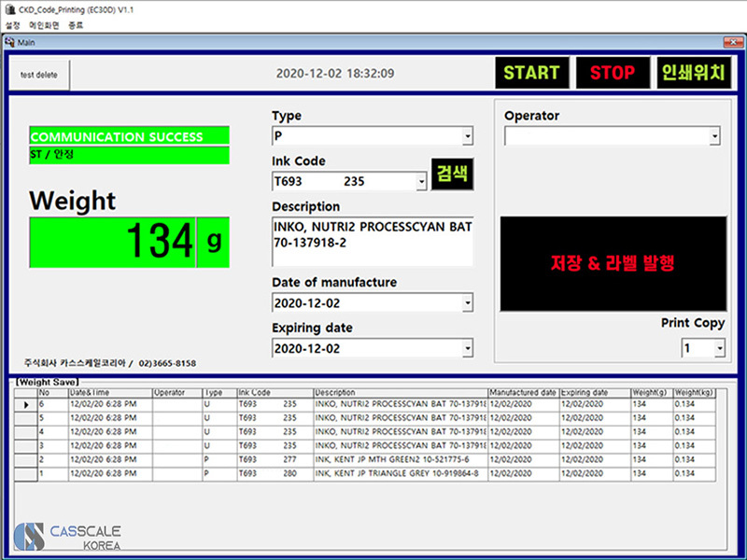Open the Expiring date dropdown

tap(467, 349)
